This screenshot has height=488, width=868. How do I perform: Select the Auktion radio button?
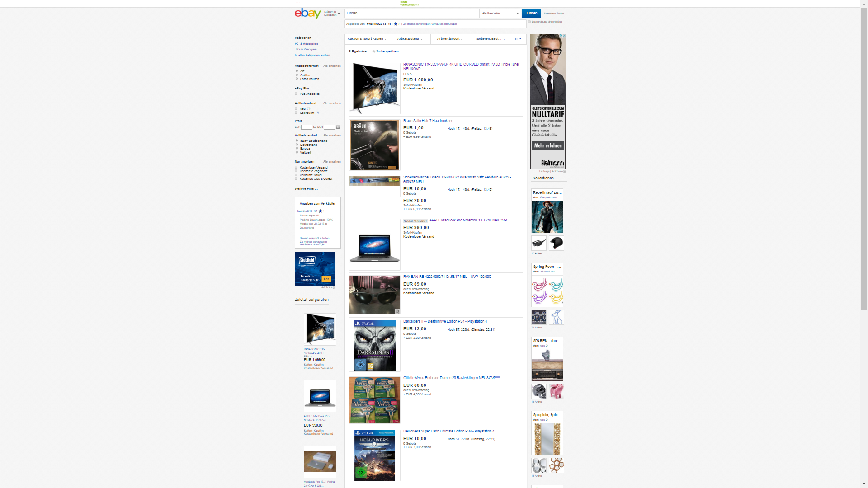pos(297,75)
